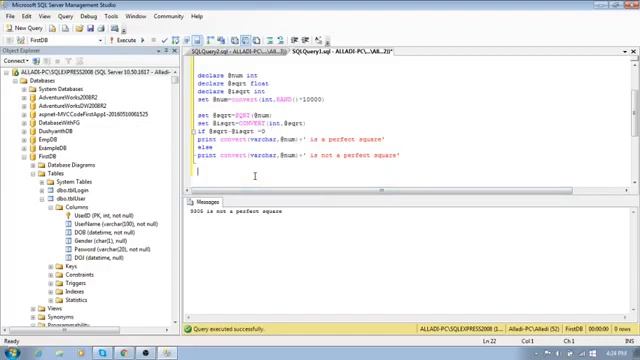The width and height of the screenshot is (640, 360).
Task: Click the New Query button
Action: click(24, 28)
